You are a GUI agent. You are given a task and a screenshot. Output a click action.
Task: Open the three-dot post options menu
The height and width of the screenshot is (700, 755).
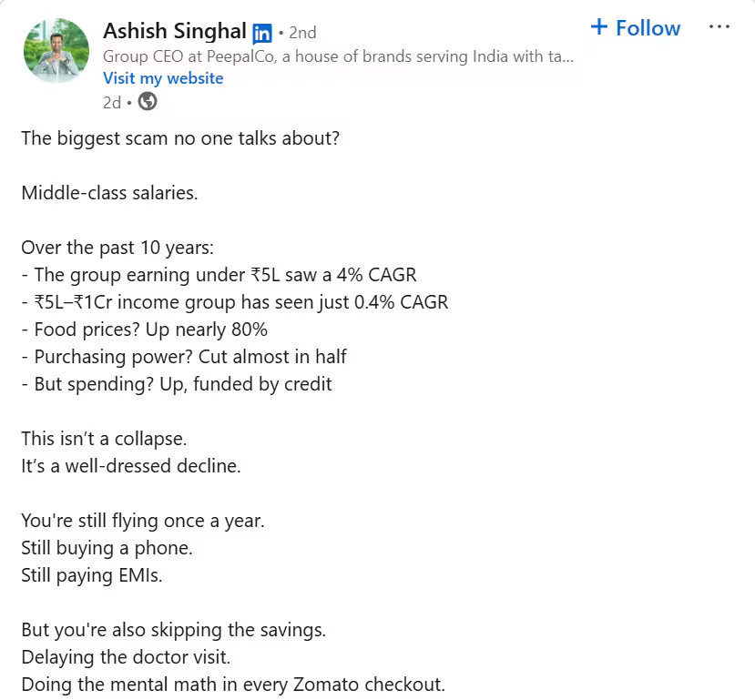(x=719, y=26)
